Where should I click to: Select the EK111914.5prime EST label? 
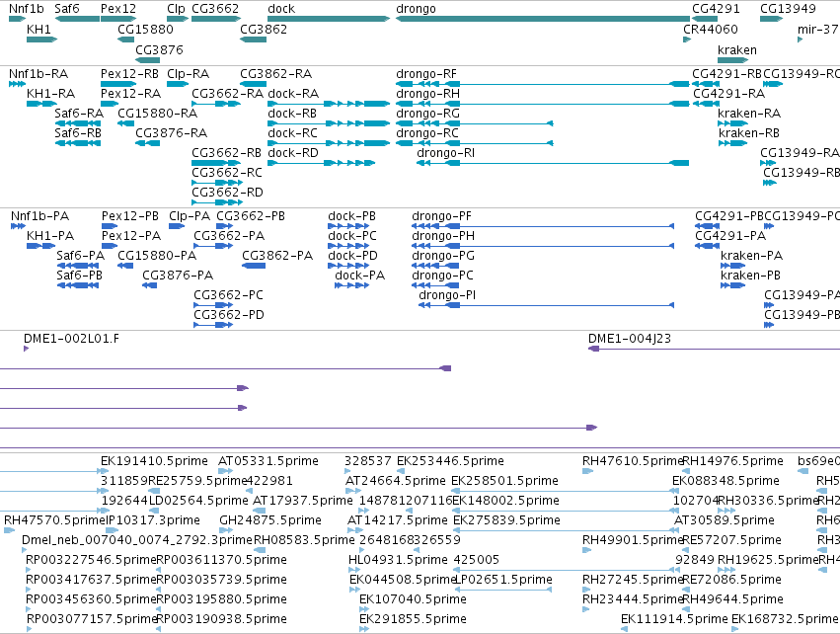[x=674, y=619]
